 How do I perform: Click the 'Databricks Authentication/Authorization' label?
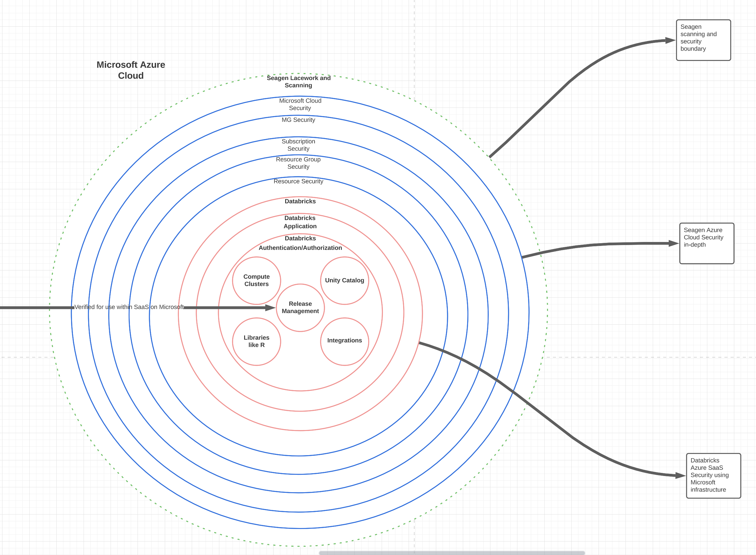[300, 243]
